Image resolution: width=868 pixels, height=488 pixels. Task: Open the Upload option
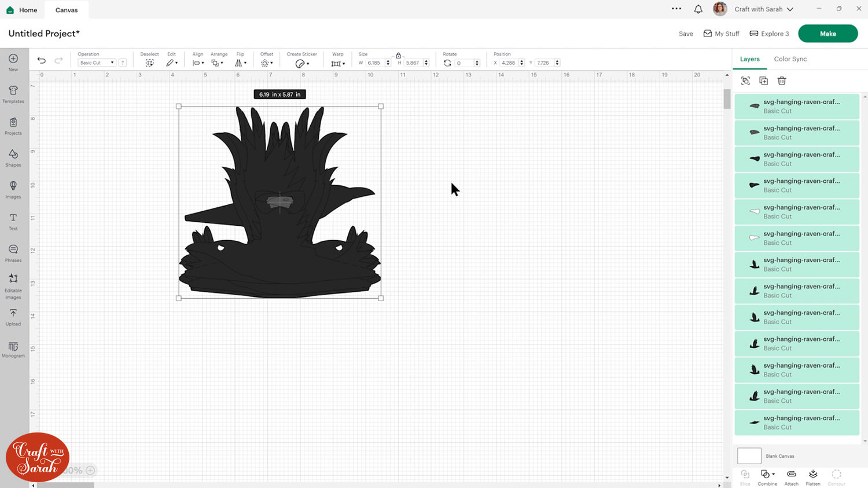click(13, 316)
